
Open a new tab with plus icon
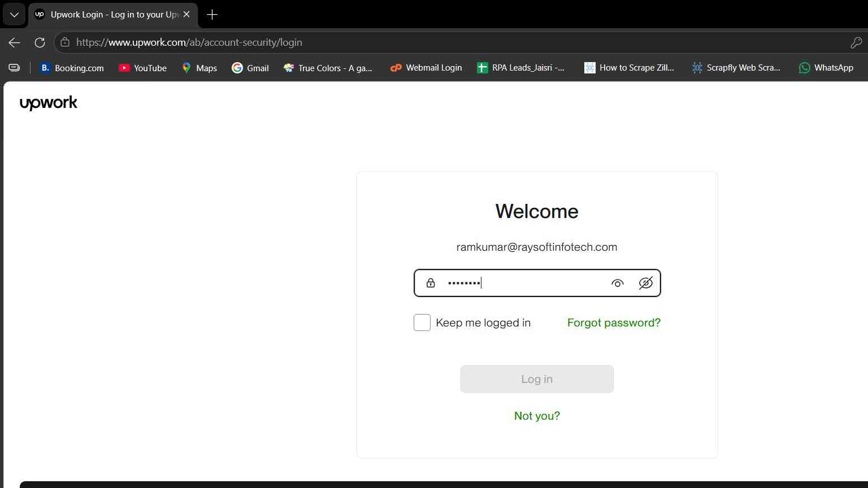[212, 15]
